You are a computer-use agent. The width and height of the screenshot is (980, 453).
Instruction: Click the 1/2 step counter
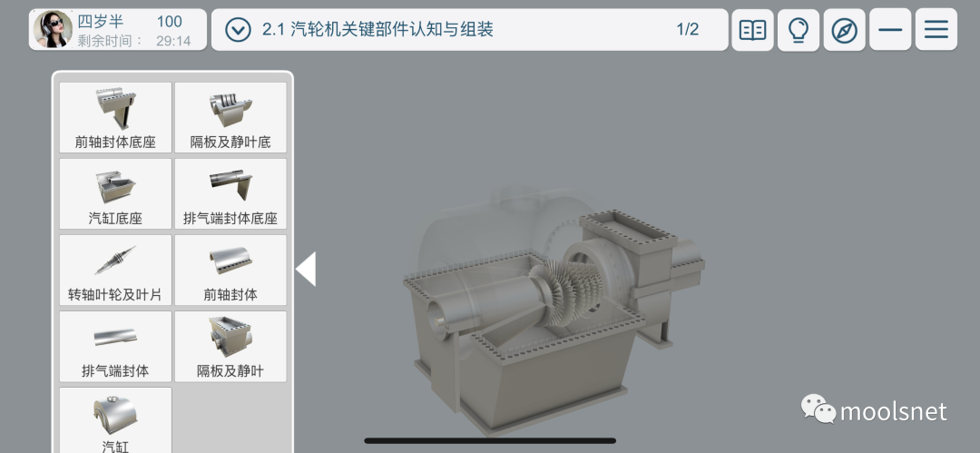tap(688, 29)
